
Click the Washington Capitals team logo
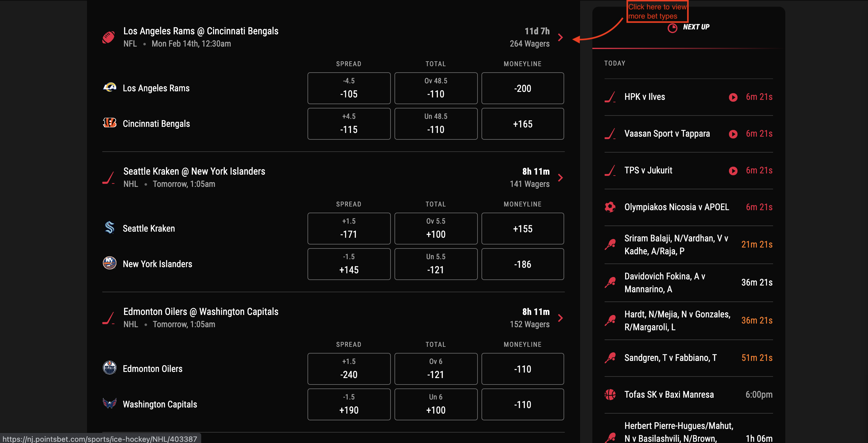[x=110, y=403]
